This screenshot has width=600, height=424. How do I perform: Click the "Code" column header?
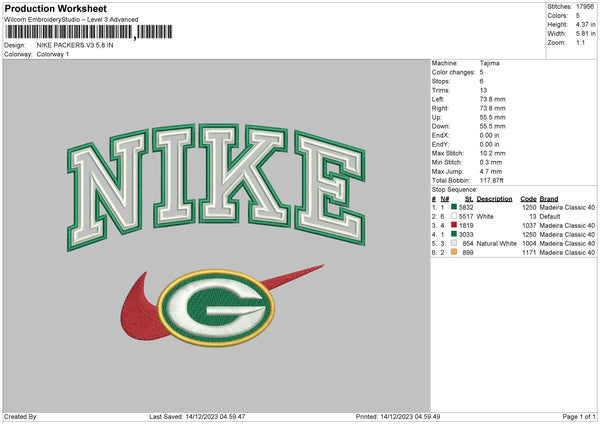pyautogui.click(x=528, y=199)
